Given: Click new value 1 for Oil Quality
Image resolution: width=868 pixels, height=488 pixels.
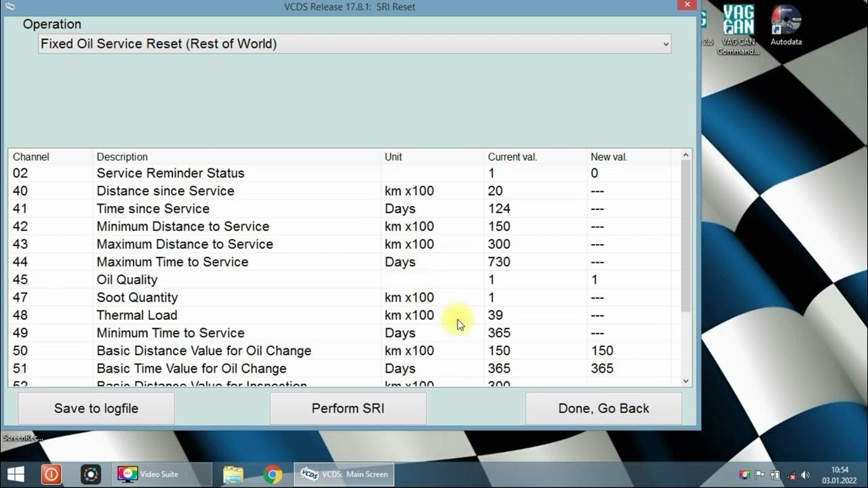Looking at the screenshot, I should pos(594,279).
